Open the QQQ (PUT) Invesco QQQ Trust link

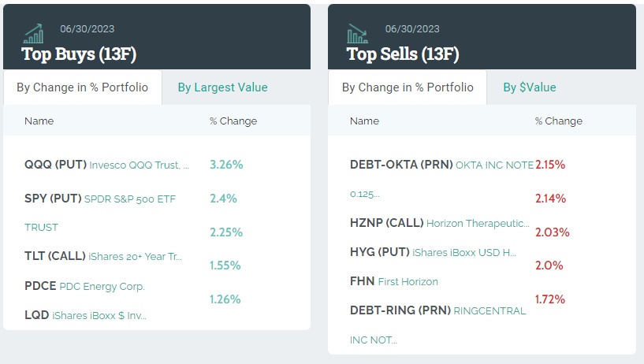tap(107, 165)
